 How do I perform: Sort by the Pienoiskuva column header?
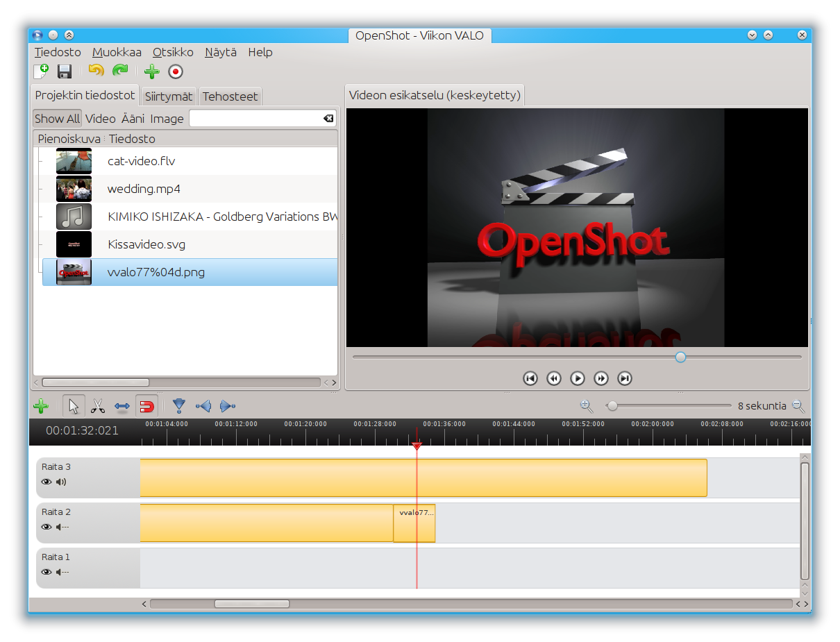pyautogui.click(x=69, y=139)
